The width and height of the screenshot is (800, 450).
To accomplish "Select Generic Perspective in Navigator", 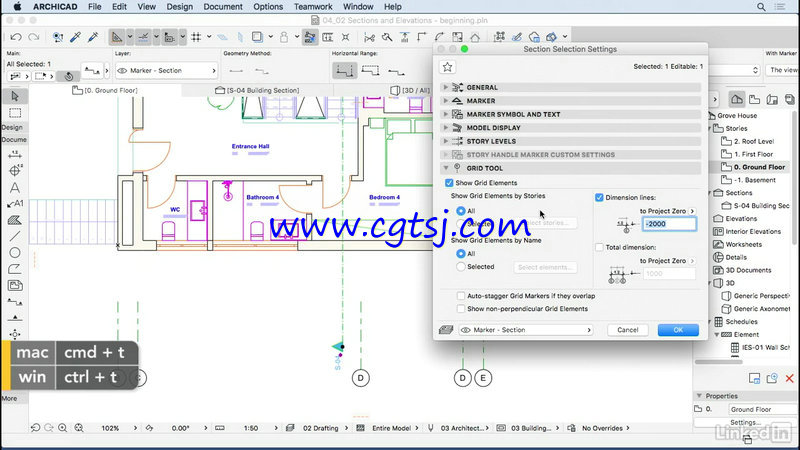I will pos(762,296).
